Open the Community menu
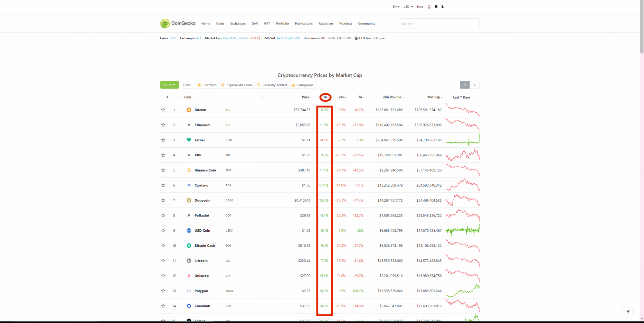The height and width of the screenshot is (323, 644). click(367, 23)
